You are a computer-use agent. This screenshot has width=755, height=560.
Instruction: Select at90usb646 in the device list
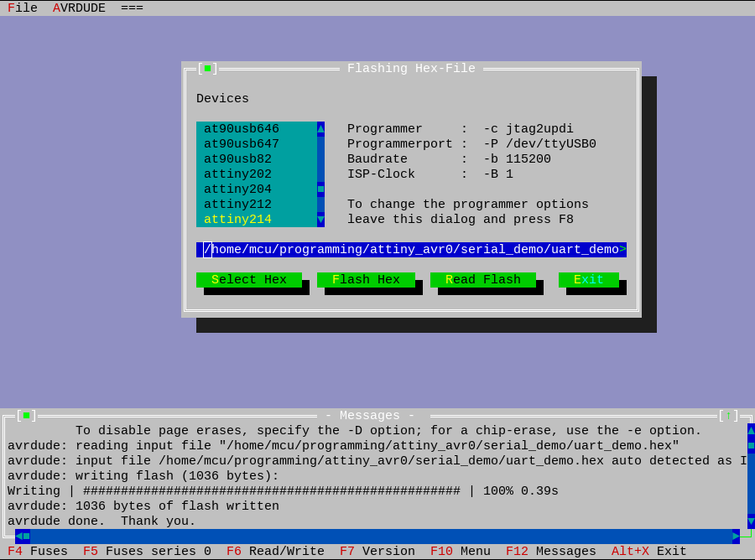point(257,128)
